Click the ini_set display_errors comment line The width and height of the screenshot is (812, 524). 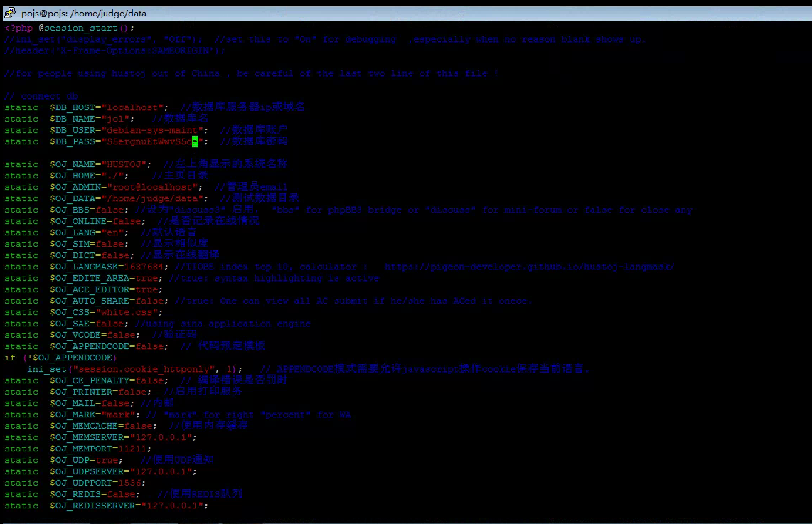tap(325, 39)
